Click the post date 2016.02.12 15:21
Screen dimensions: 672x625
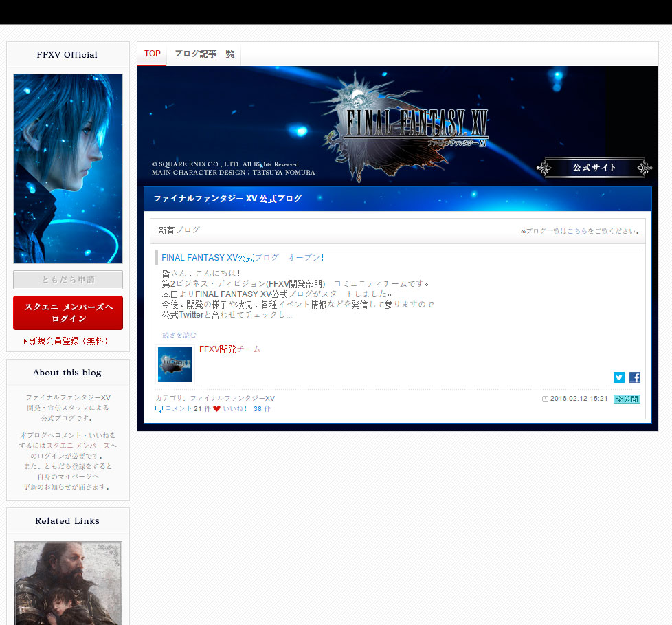tap(579, 399)
